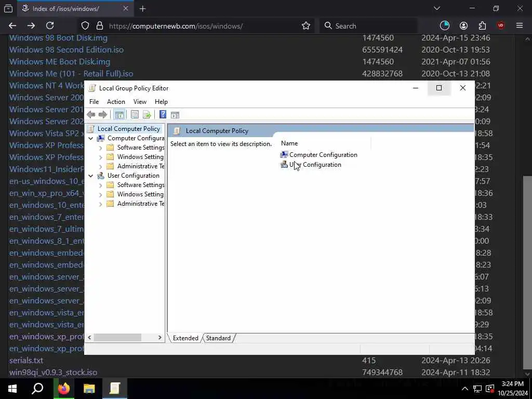The width and height of the screenshot is (532, 399).
Task: Open the Action menu
Action: 116,102
